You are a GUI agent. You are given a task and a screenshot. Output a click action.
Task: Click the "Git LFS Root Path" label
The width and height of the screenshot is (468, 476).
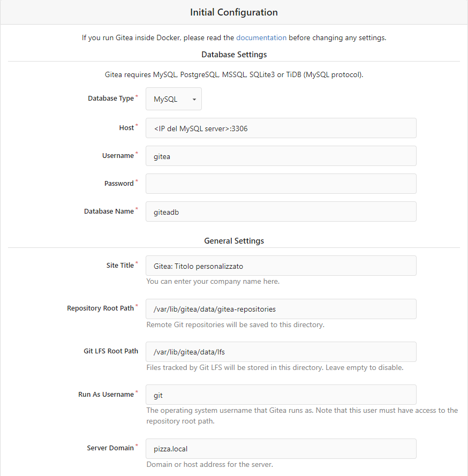tap(111, 351)
